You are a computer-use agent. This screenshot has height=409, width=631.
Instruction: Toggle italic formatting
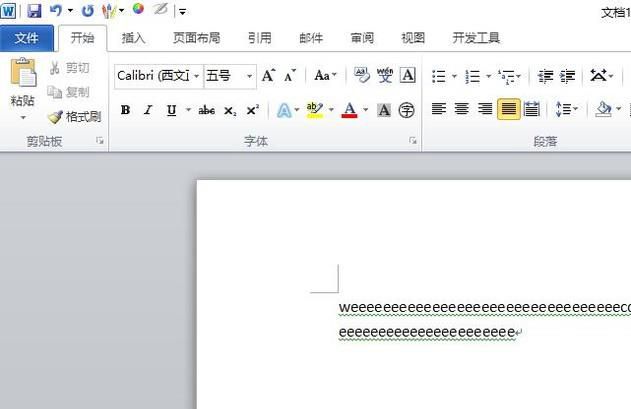point(148,110)
